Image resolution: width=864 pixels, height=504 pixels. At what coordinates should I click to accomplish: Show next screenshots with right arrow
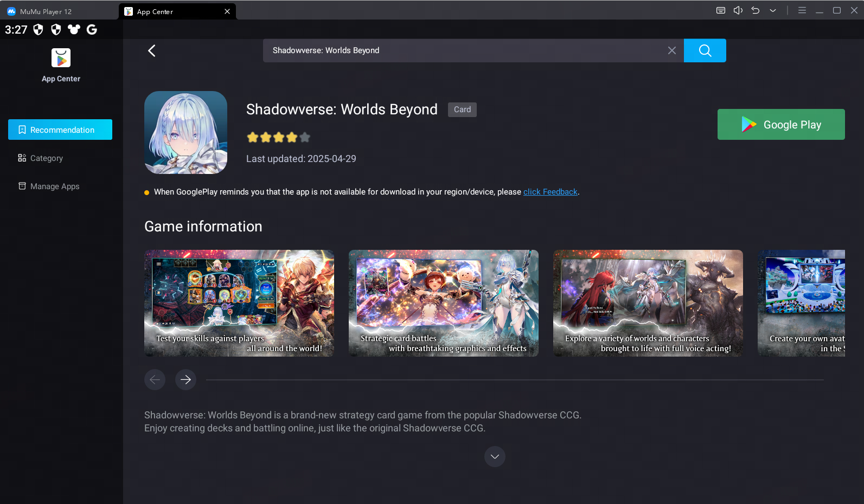click(x=185, y=379)
